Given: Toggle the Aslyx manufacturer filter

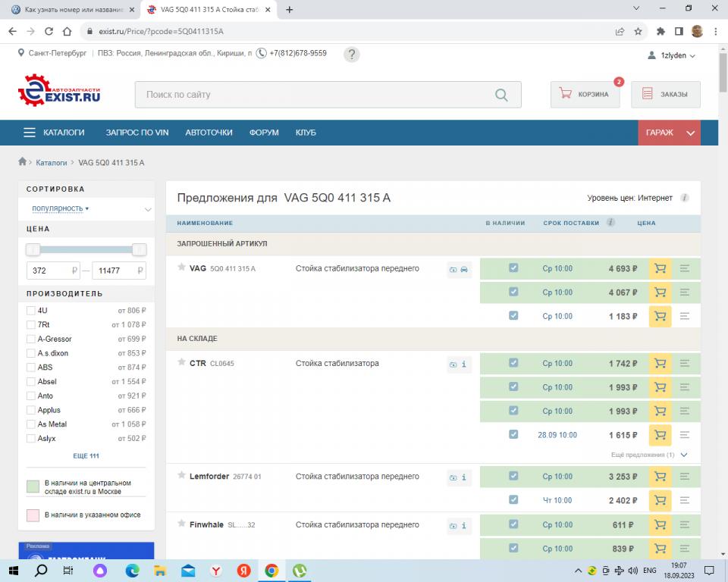Looking at the screenshot, I should pos(31,439).
